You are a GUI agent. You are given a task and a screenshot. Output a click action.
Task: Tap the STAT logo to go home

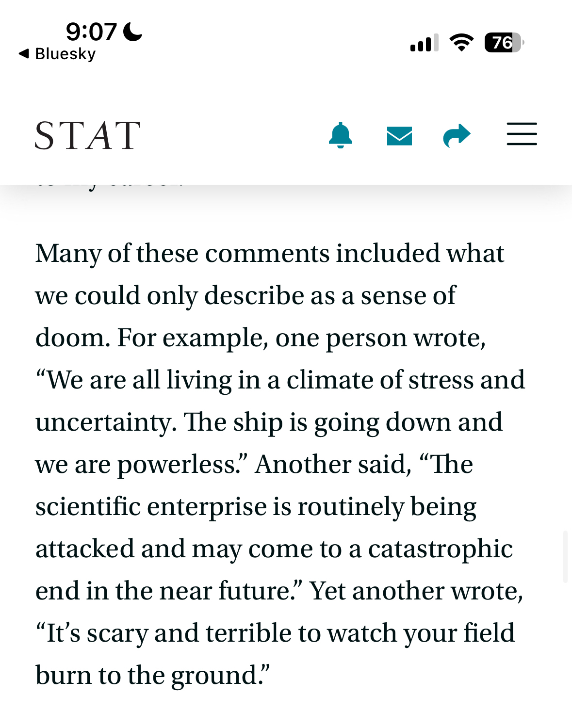click(88, 136)
